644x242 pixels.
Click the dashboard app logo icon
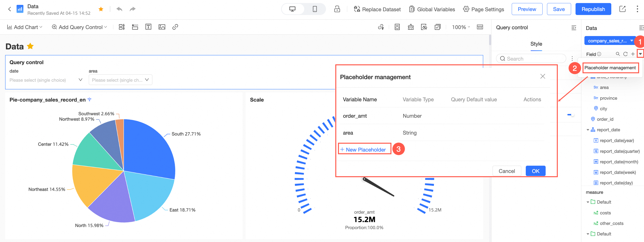(x=20, y=9)
